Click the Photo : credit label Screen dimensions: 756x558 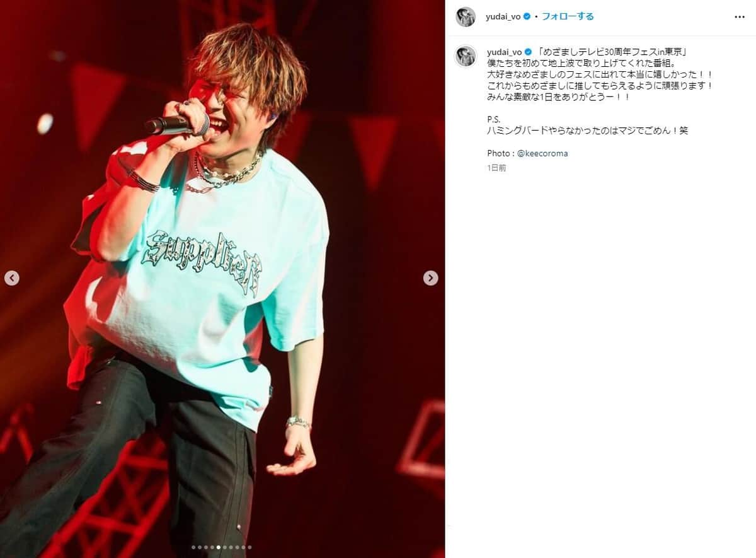[x=502, y=153]
